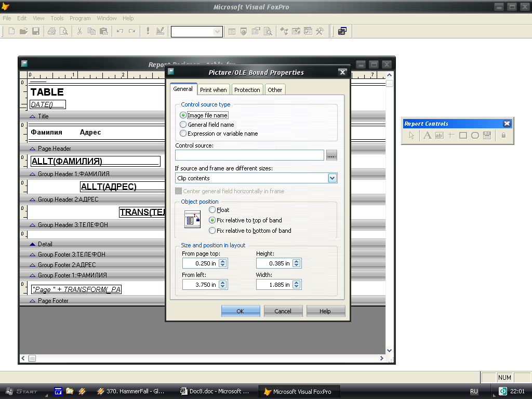The width and height of the screenshot is (532, 399).
Task: Click the Report Designer layout toolbar icon
Action: point(342,32)
